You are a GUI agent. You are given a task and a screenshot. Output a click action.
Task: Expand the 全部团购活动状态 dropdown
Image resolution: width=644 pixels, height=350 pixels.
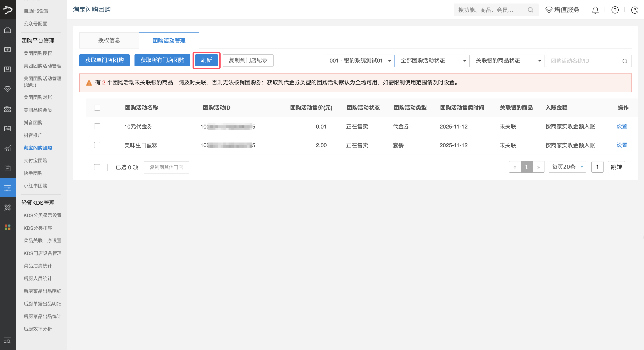[x=432, y=61]
